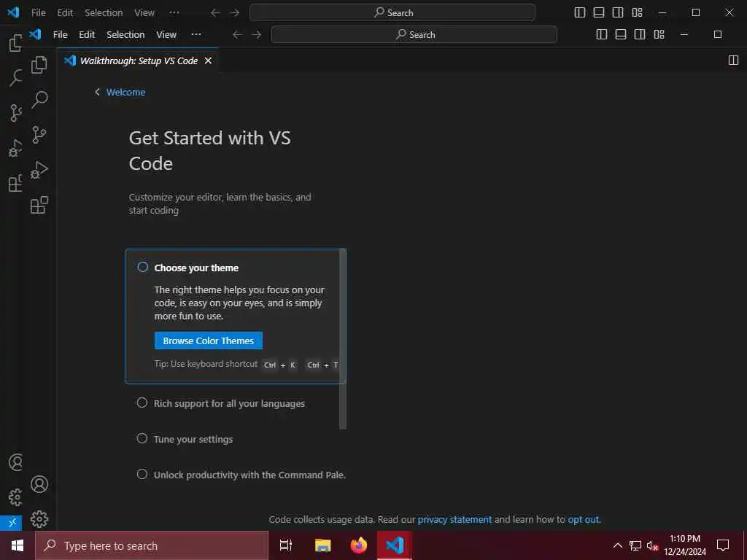747x560 pixels.
Task: Open the File menu in the front window
Action: coord(60,34)
